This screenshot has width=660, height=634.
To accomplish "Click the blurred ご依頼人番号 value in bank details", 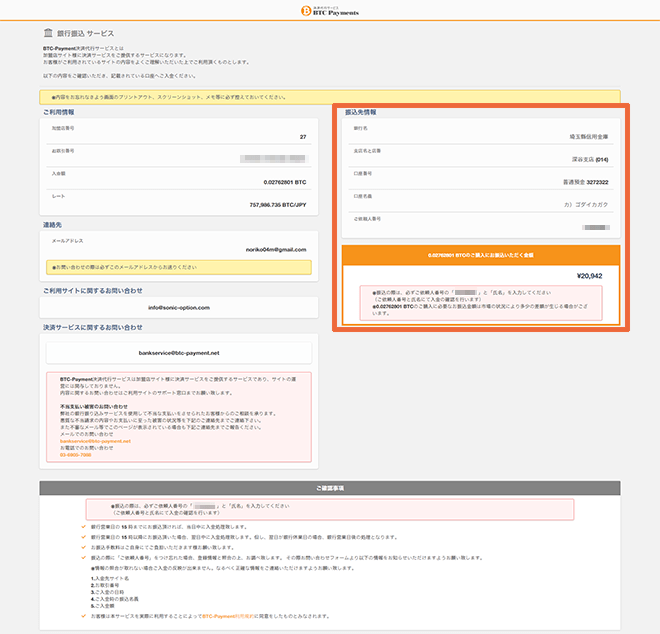I will click(x=596, y=227).
